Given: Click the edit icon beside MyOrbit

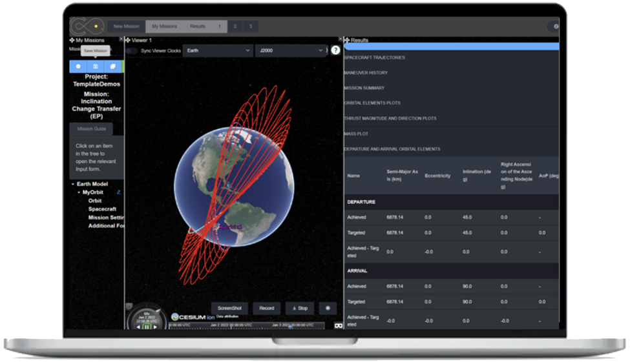Looking at the screenshot, I should (118, 192).
